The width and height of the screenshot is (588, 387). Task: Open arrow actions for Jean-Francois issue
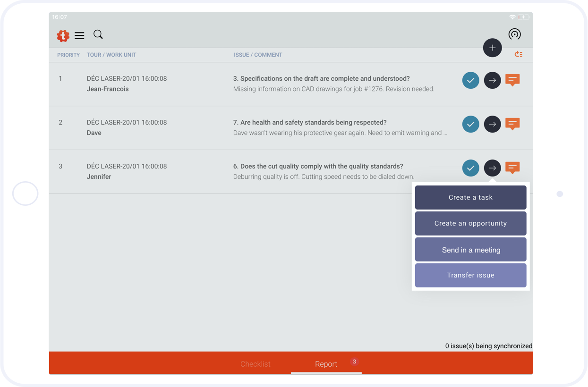492,80
